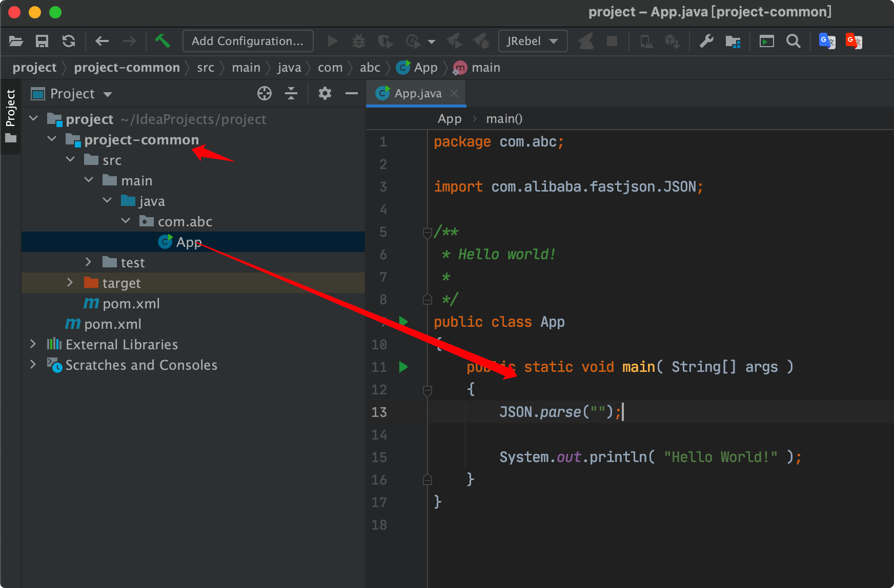
Task: Click the Save All disk icon
Action: pos(42,41)
